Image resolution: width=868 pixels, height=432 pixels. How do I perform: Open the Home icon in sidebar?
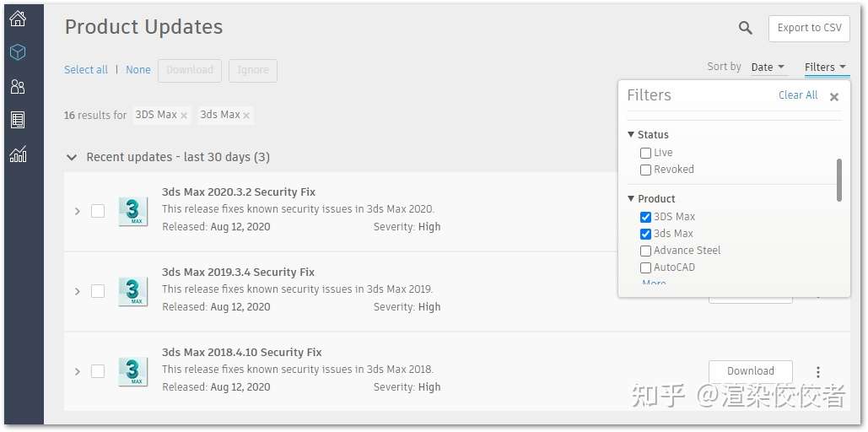pyautogui.click(x=19, y=19)
